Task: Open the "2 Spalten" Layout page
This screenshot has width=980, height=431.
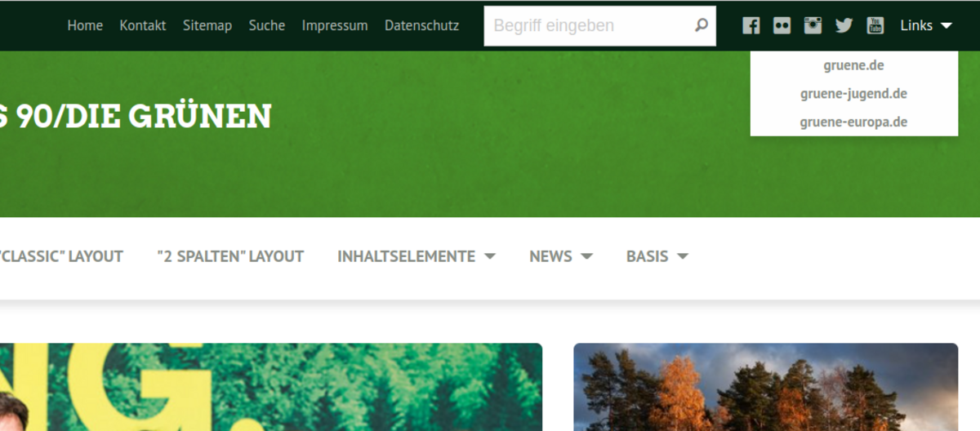Action: coord(230,256)
